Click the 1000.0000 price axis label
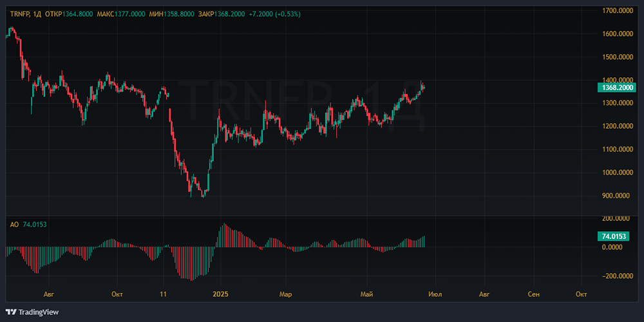This screenshot has height=322, width=644. click(618, 173)
